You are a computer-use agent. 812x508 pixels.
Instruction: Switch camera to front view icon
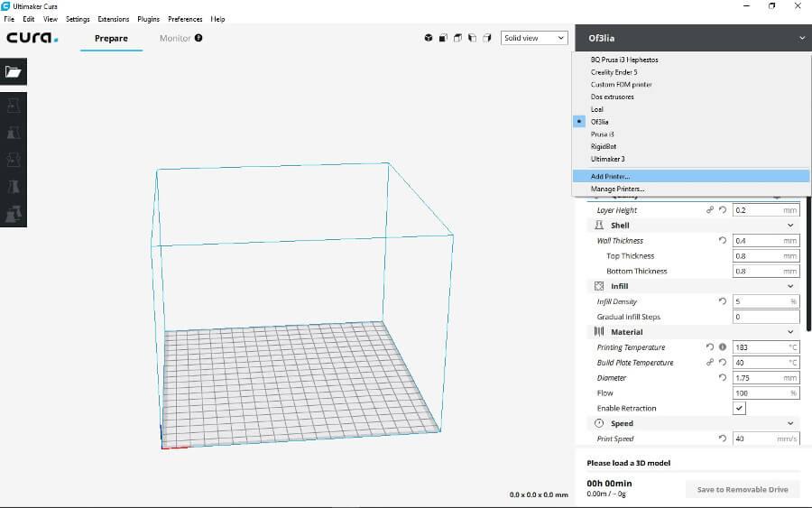click(443, 38)
